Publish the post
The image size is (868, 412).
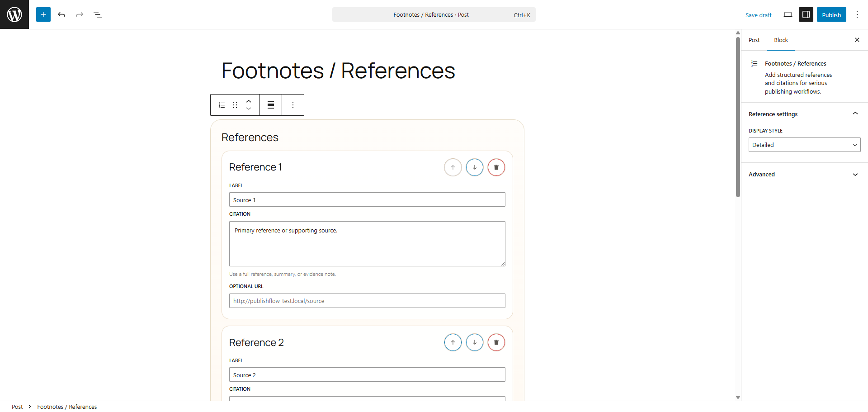click(x=831, y=14)
